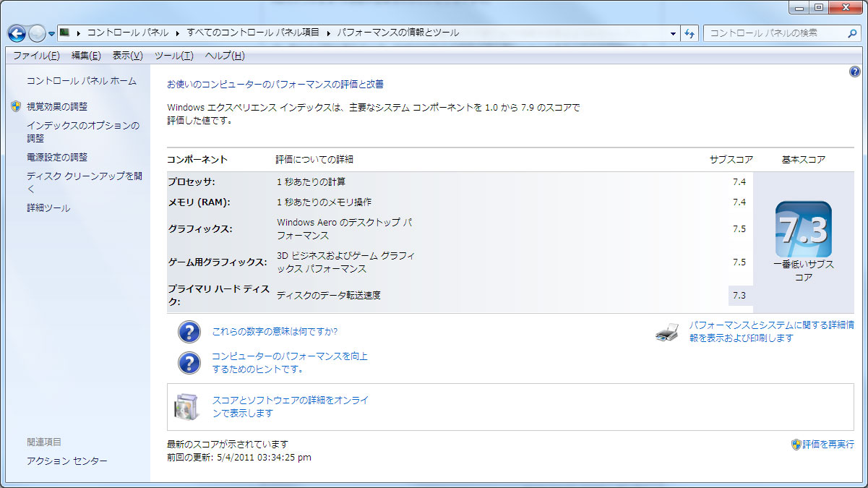This screenshot has height=488, width=868.
Task: Open the 表示(V) menu
Action: click(x=128, y=56)
